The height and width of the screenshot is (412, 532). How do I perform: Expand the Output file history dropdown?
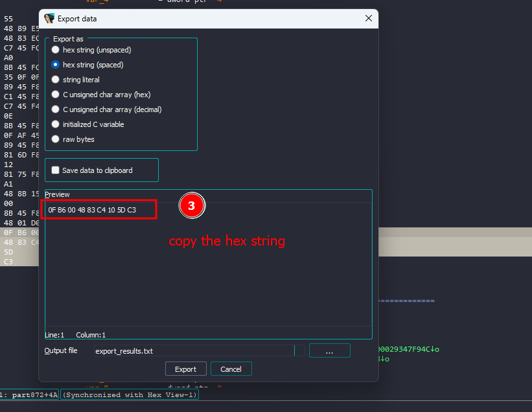[x=299, y=351]
